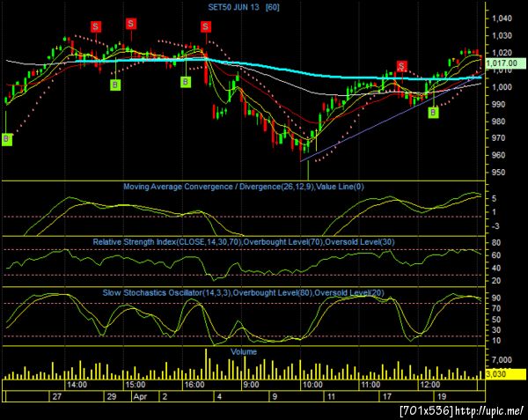528x420 pixels.
Task: Click the 1,040 price axis label
Action: (x=502, y=18)
